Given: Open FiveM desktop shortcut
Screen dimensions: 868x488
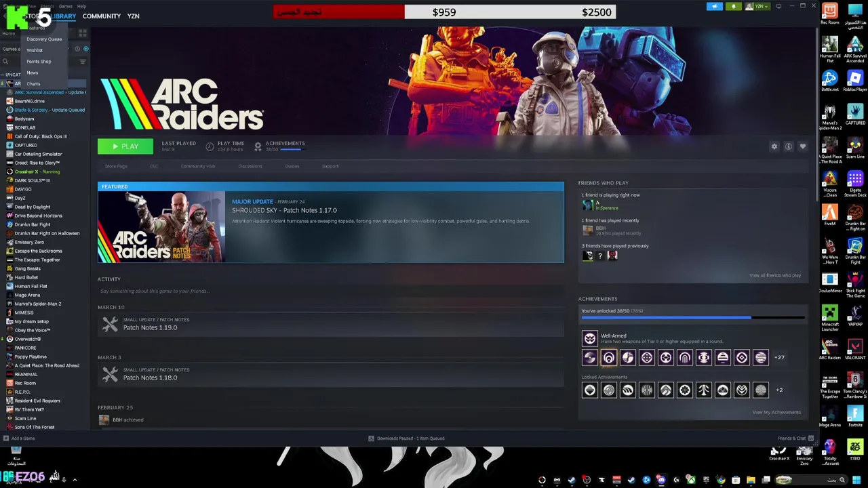Looking at the screenshot, I should (829, 216).
